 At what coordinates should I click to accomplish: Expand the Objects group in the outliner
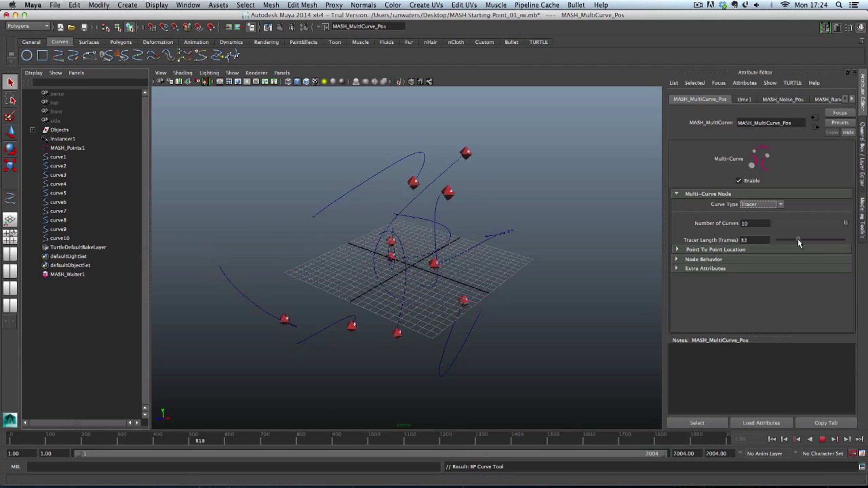(x=33, y=130)
